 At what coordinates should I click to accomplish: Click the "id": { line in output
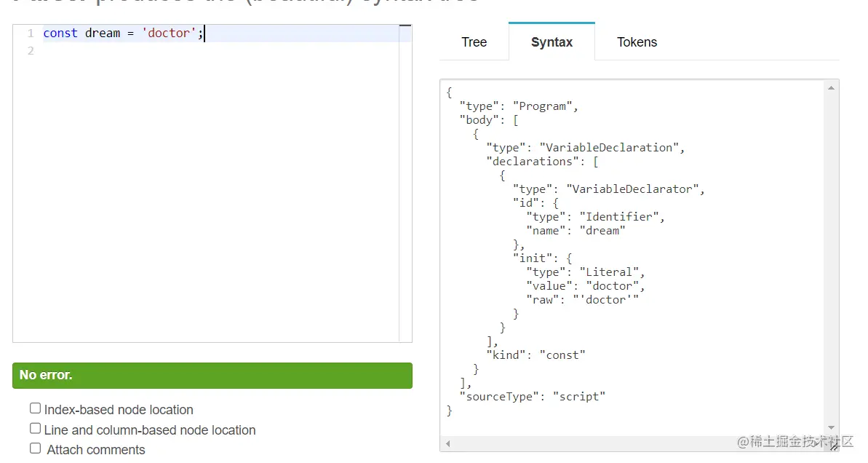[x=535, y=203]
